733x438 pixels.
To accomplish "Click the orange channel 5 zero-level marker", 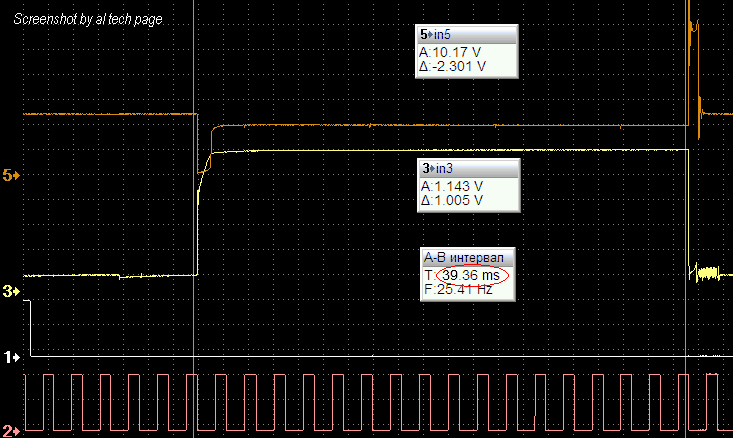I will click(11, 175).
